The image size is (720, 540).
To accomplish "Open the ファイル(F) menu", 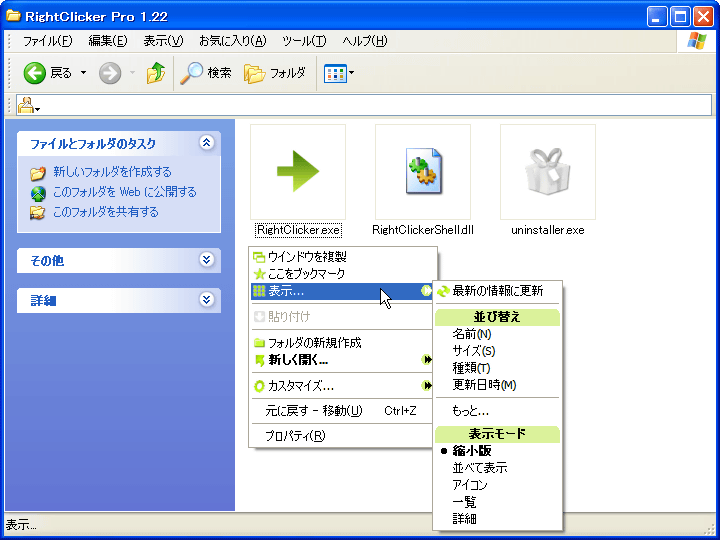I will click(47, 41).
